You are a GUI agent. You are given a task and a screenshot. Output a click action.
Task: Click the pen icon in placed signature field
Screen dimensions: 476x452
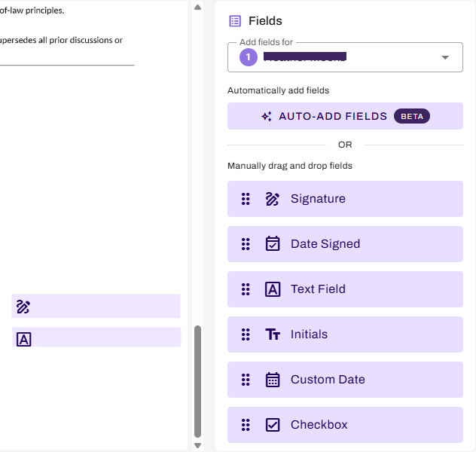click(x=23, y=307)
